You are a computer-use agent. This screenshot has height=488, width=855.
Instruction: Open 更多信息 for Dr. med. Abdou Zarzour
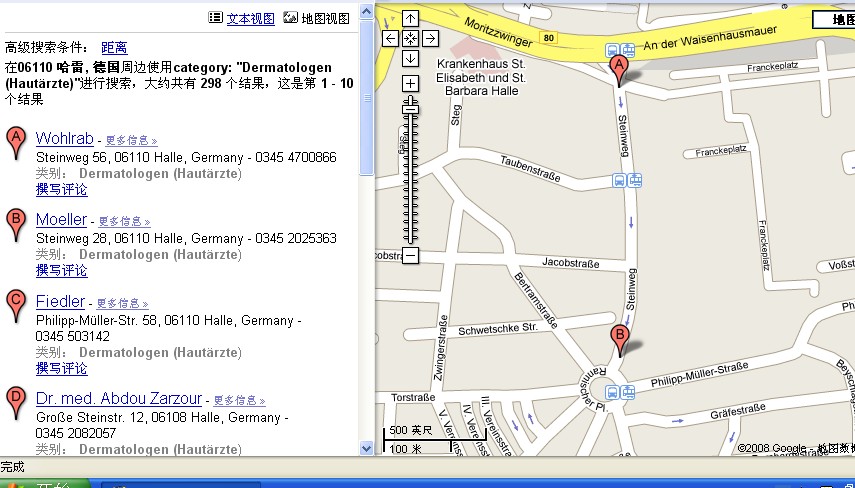click(239, 400)
